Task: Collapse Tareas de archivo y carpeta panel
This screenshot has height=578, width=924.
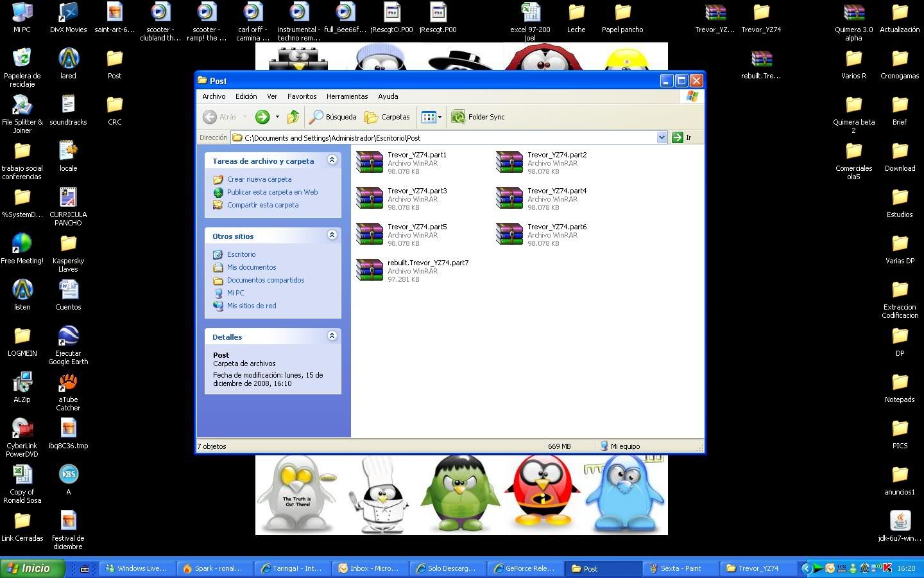Action: pyautogui.click(x=332, y=160)
